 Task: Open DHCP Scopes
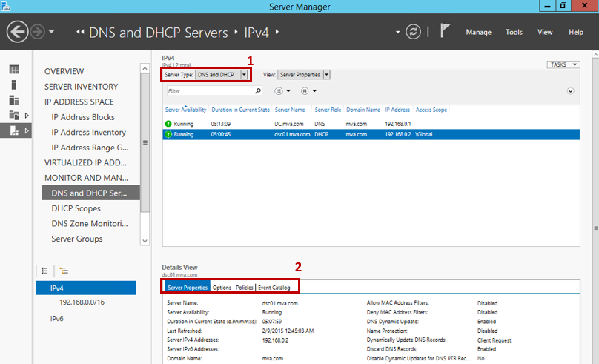[76, 208]
